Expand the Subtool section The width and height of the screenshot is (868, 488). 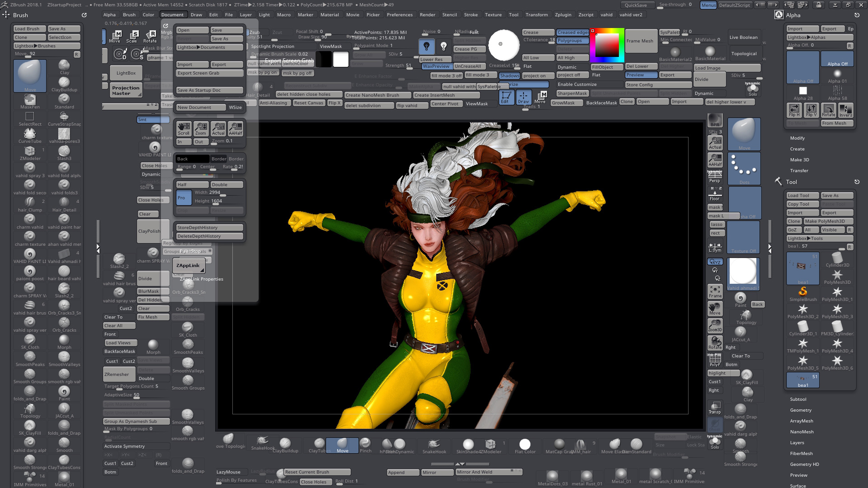click(x=798, y=399)
